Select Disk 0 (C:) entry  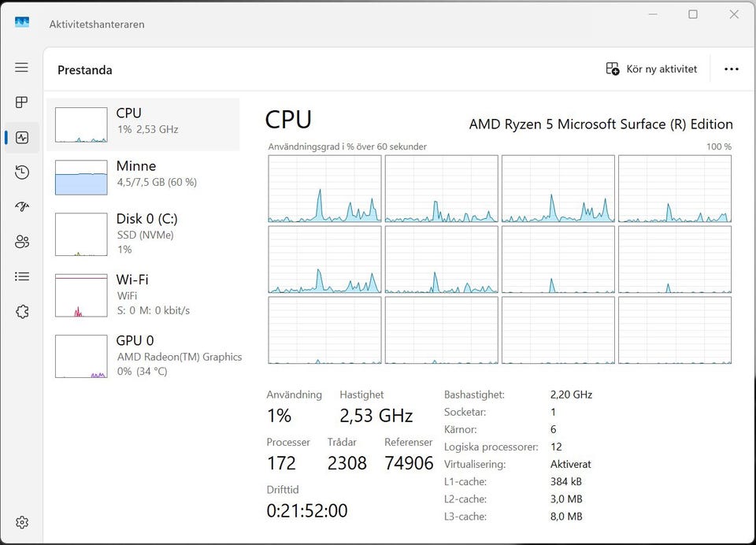(x=143, y=234)
